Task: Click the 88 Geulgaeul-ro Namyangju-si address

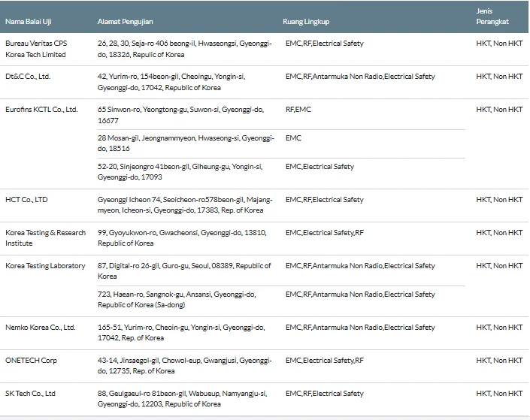Action: 183,398
